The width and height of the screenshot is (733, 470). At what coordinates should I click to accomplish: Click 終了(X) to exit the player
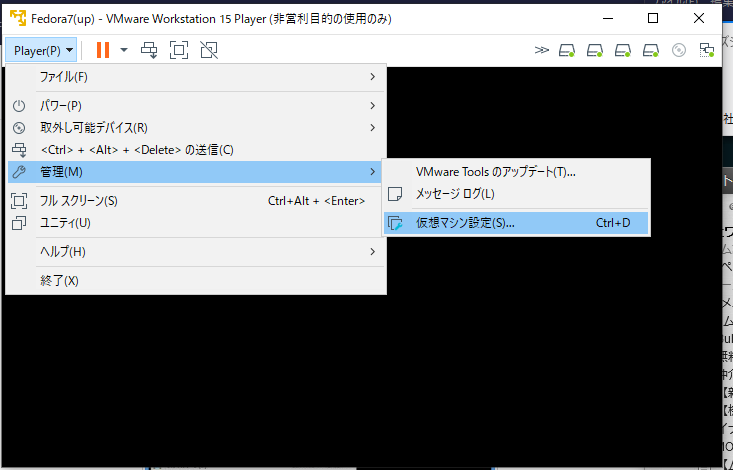tap(196, 281)
